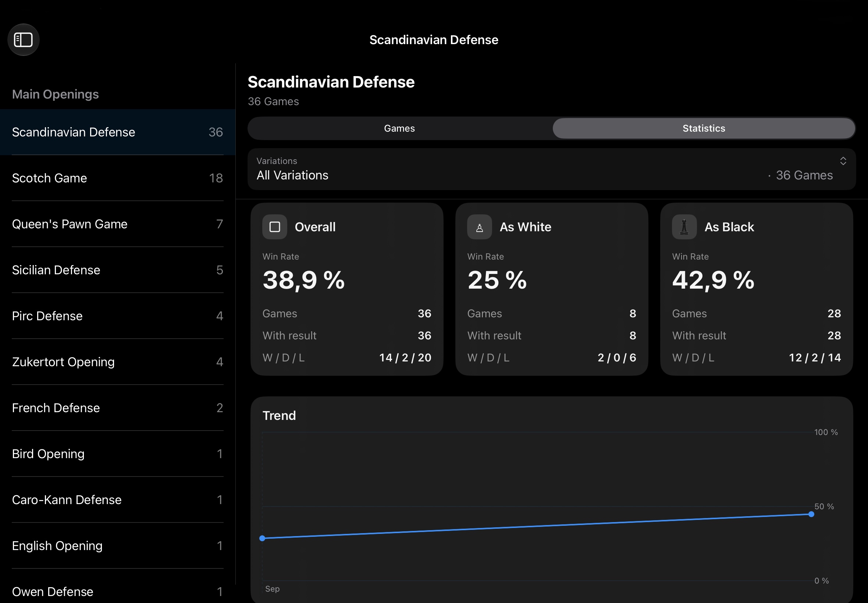Switch to the Games tab
Viewport: 868px width, 603px height.
click(400, 128)
